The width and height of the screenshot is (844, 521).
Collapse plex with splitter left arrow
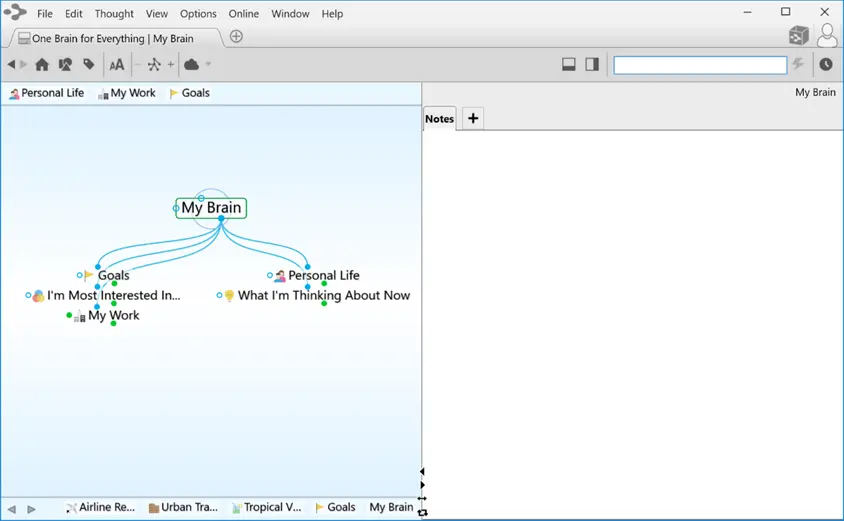pos(422,471)
